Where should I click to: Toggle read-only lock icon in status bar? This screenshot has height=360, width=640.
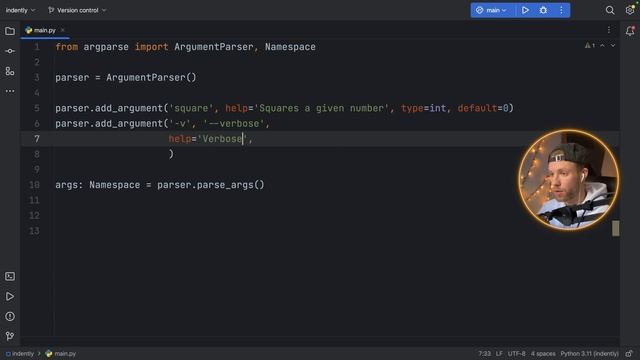click(x=629, y=353)
